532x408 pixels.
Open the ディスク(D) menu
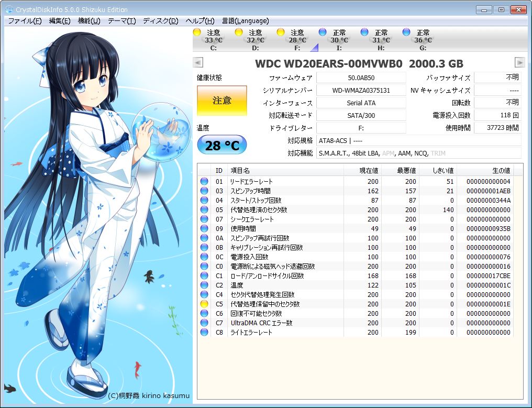tap(160, 21)
